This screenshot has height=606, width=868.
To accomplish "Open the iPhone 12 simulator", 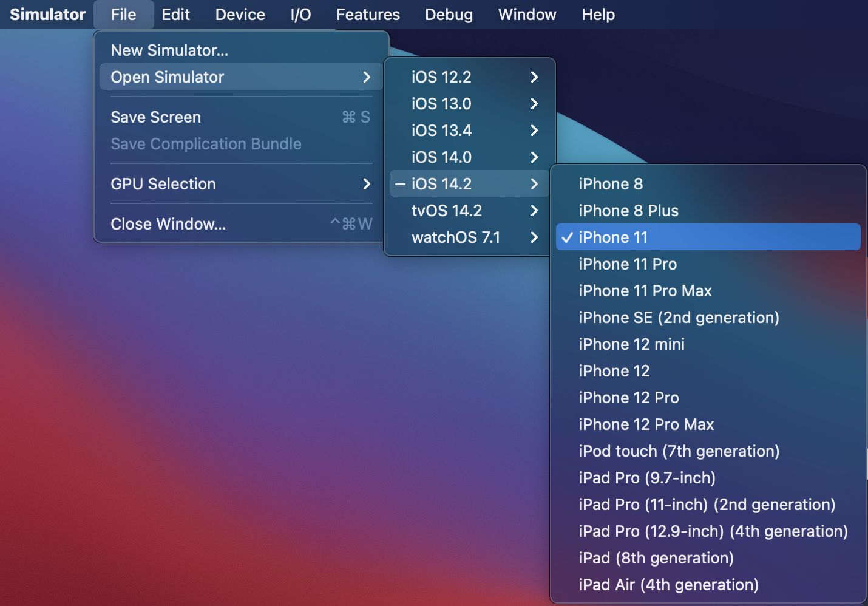I will pos(708,371).
